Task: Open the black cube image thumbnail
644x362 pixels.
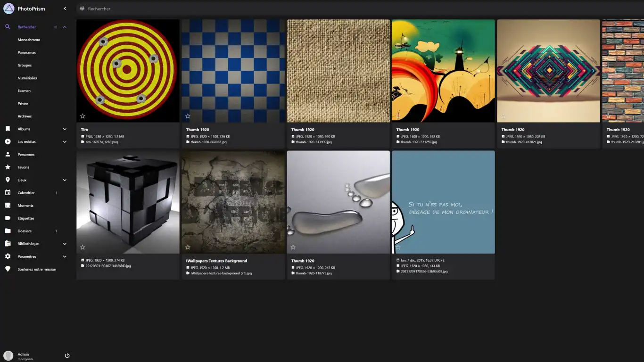Action: [128, 202]
